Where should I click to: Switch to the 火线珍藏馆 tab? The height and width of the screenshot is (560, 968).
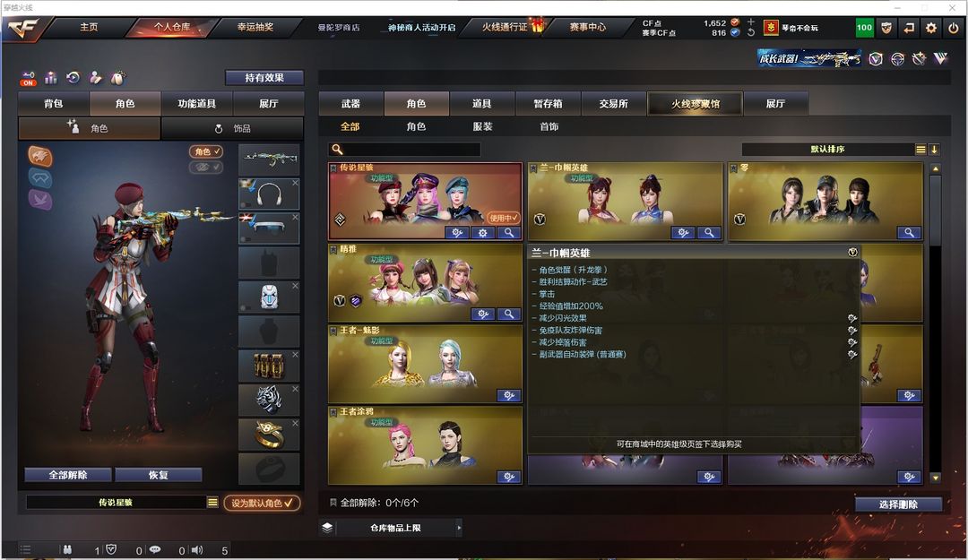pyautogui.click(x=696, y=104)
